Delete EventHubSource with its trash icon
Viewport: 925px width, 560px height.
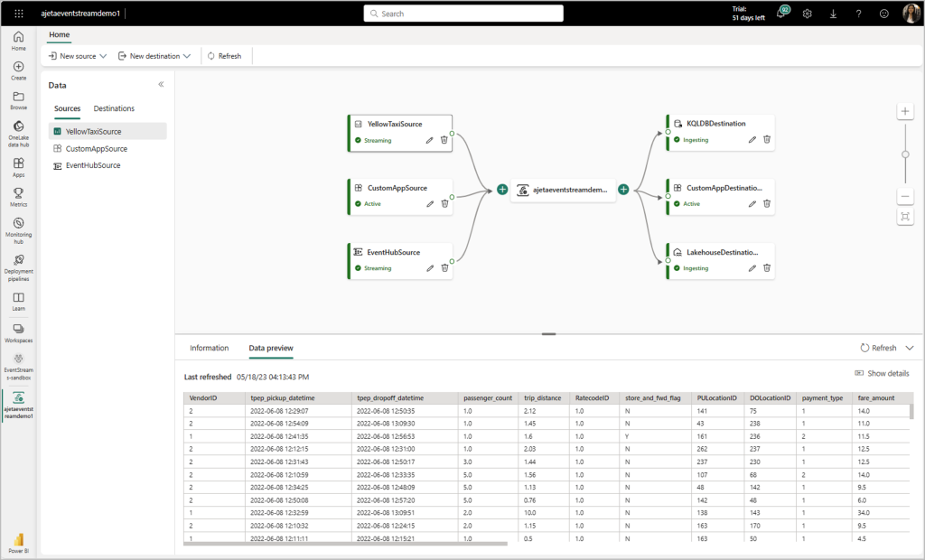click(x=444, y=267)
